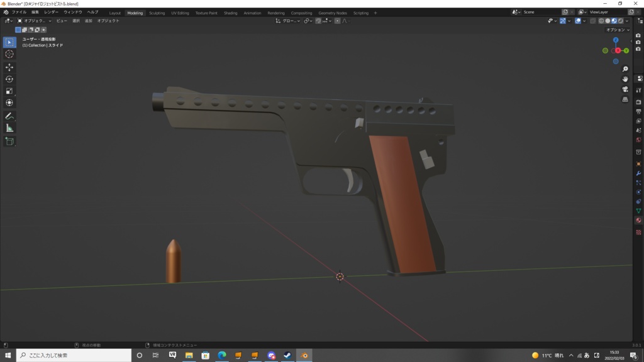Select the Add Cube tool
The height and width of the screenshot is (362, 644).
tap(9, 141)
